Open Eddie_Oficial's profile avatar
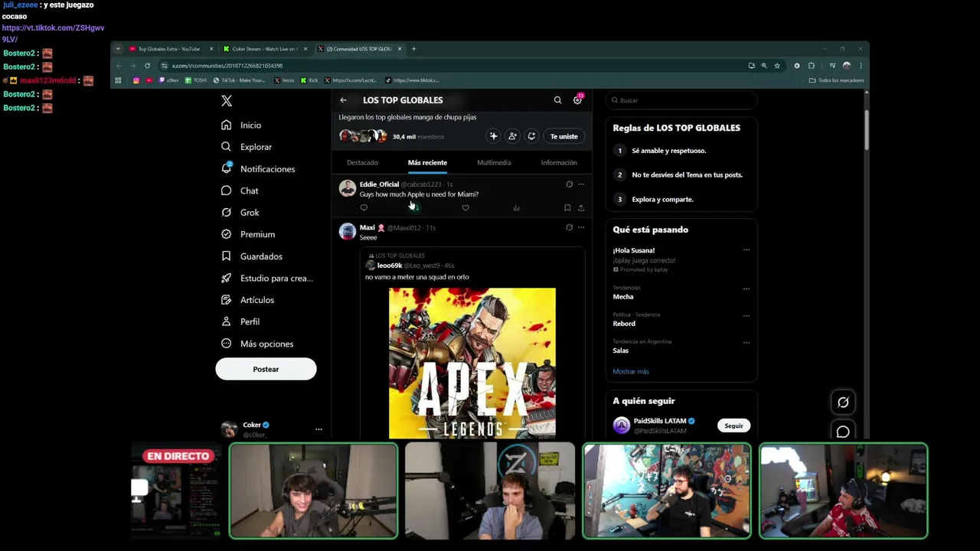This screenshot has height=551, width=980. 348,188
